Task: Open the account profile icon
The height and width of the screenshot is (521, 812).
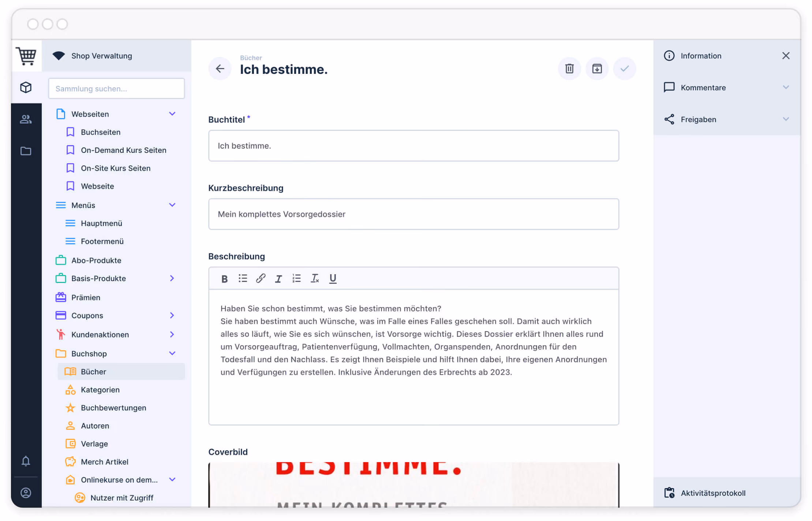Action: (26, 493)
